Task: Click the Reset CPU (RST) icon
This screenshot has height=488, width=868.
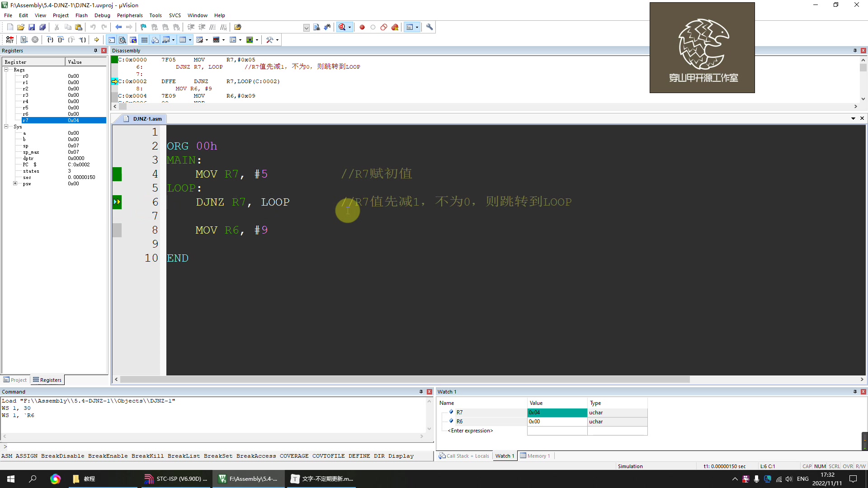Action: click(9, 40)
